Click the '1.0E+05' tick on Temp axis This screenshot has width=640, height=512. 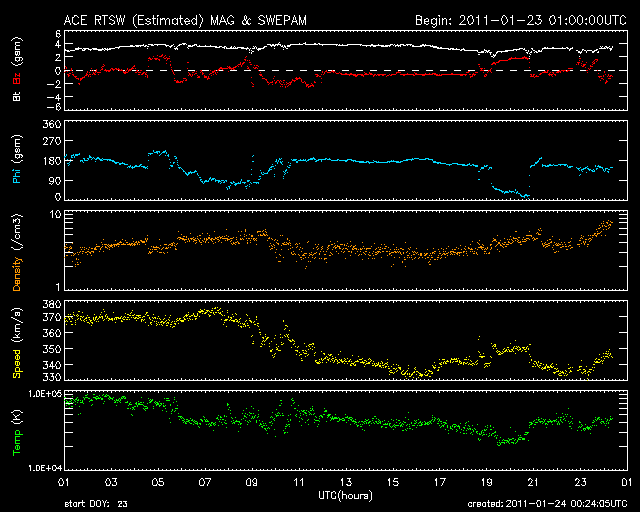click(x=45, y=394)
